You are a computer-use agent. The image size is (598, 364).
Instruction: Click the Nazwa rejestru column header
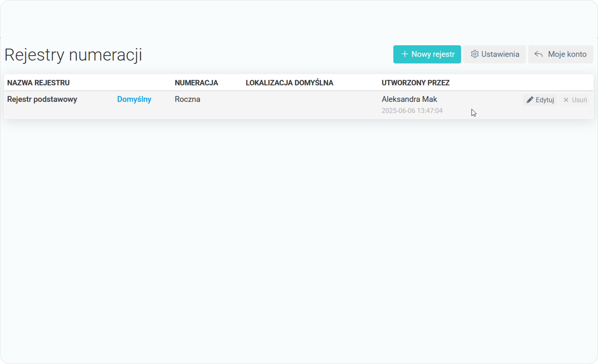click(38, 83)
